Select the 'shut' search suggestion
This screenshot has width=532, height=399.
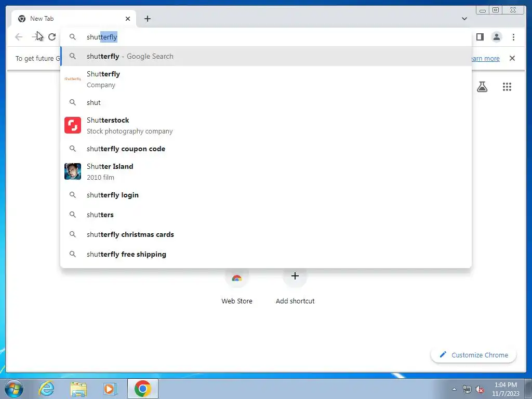[266, 102]
